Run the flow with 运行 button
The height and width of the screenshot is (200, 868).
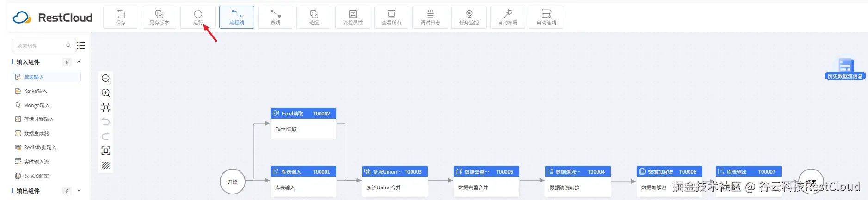click(x=198, y=17)
